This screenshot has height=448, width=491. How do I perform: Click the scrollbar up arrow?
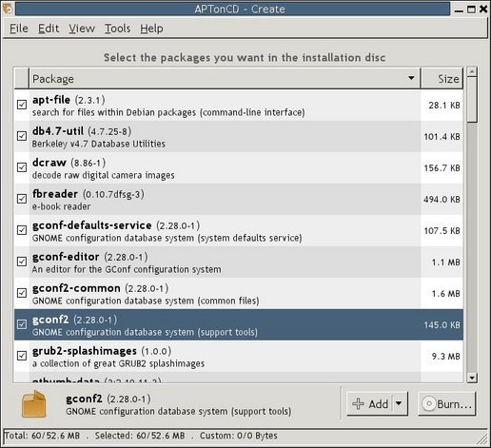coord(472,72)
